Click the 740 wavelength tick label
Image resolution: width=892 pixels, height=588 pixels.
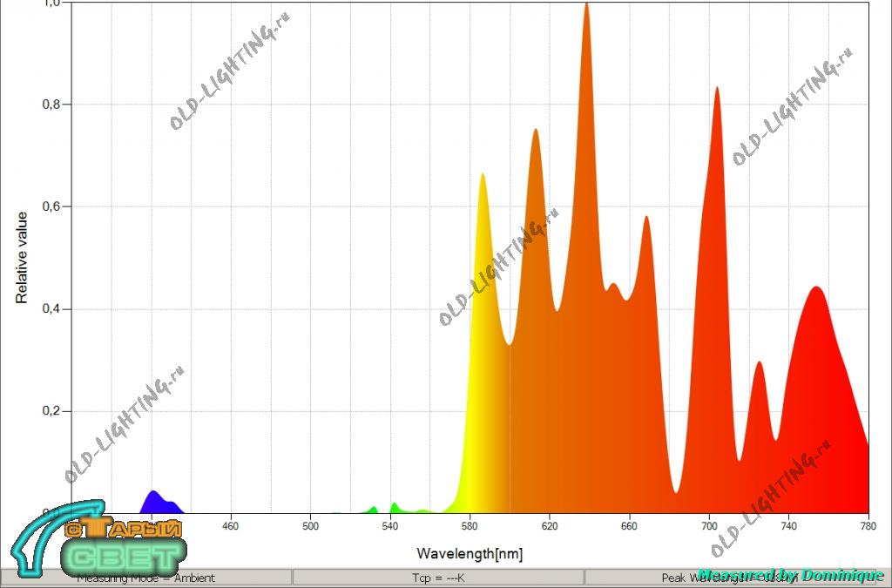click(788, 526)
